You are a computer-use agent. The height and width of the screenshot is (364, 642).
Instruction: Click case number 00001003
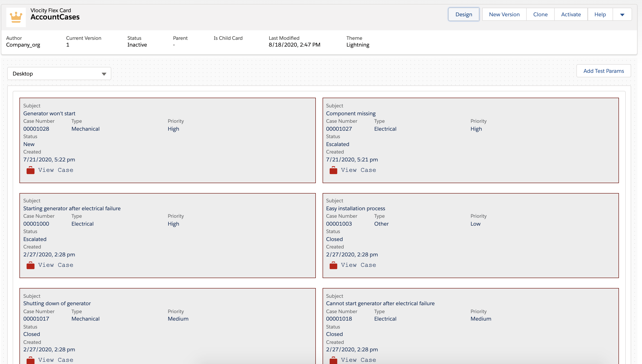(339, 224)
